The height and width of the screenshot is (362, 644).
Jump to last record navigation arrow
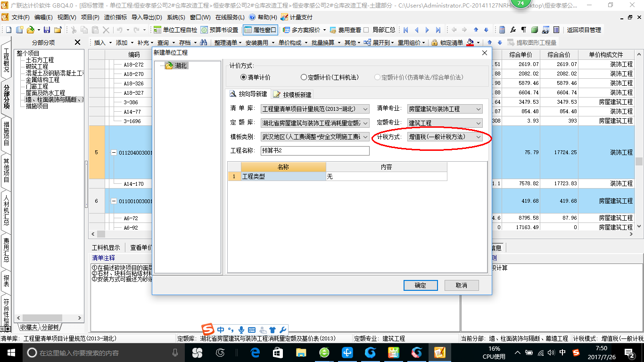(x=438, y=30)
